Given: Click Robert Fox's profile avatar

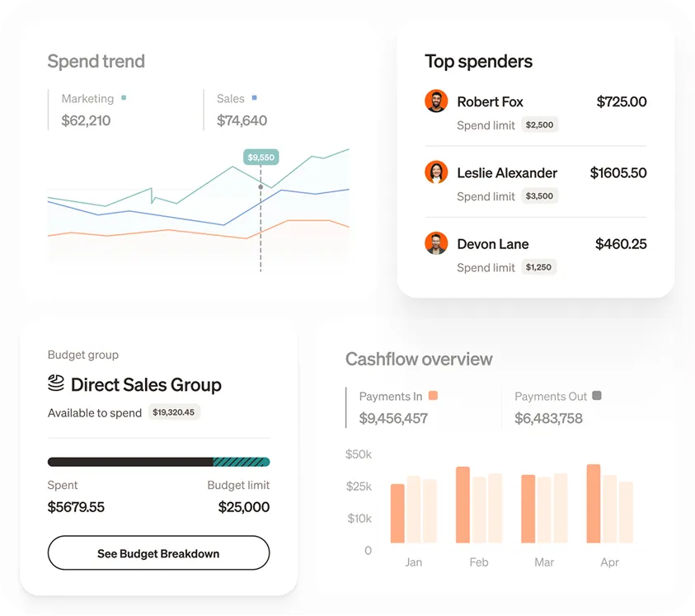Looking at the screenshot, I should 436,102.
